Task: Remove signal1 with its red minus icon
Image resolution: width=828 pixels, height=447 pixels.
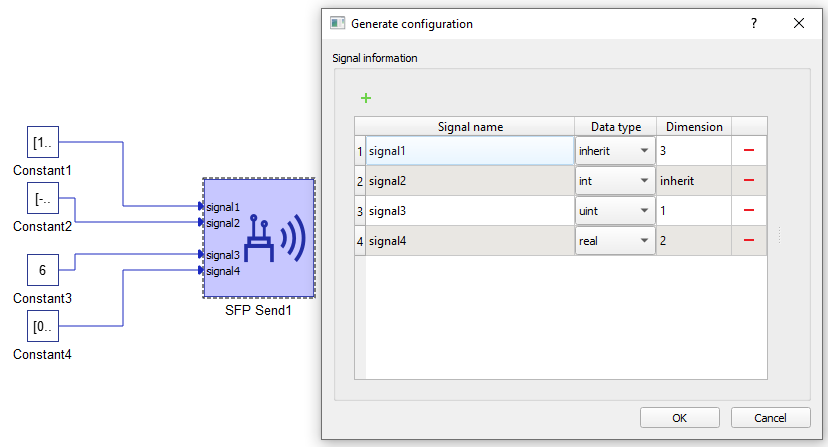Action: coord(748,151)
